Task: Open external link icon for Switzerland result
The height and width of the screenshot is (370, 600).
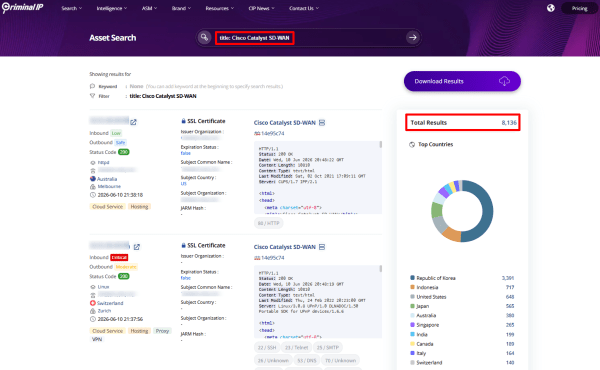Action: [x=137, y=247]
